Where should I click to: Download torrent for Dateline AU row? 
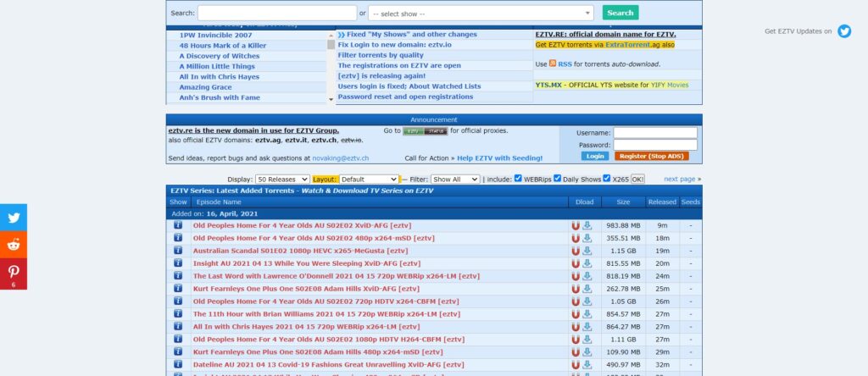587,365
